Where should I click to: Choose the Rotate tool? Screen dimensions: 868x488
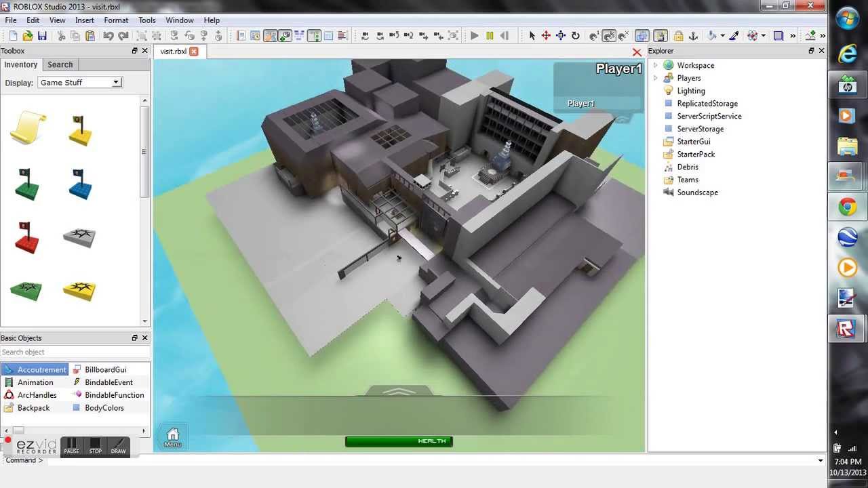[x=576, y=36]
